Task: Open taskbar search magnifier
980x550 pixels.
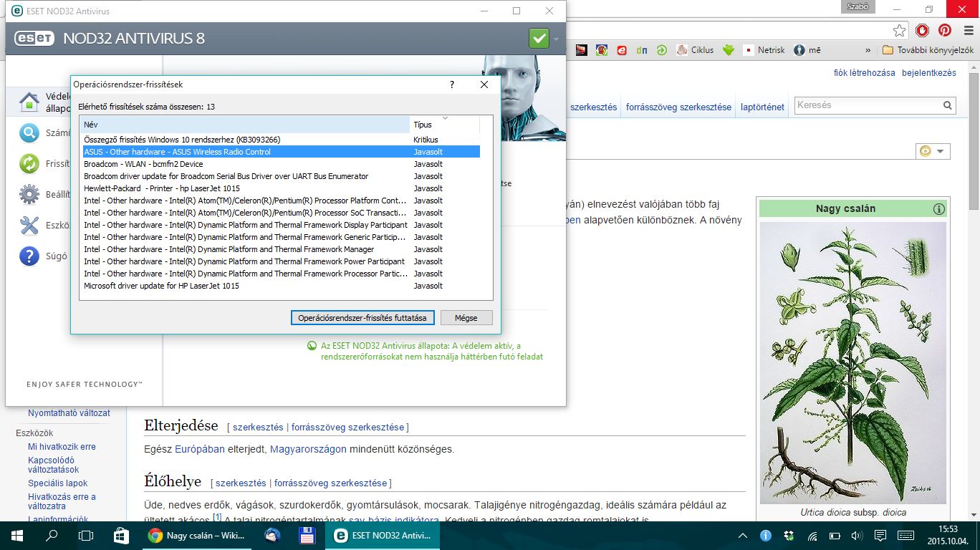Action: coord(52,535)
